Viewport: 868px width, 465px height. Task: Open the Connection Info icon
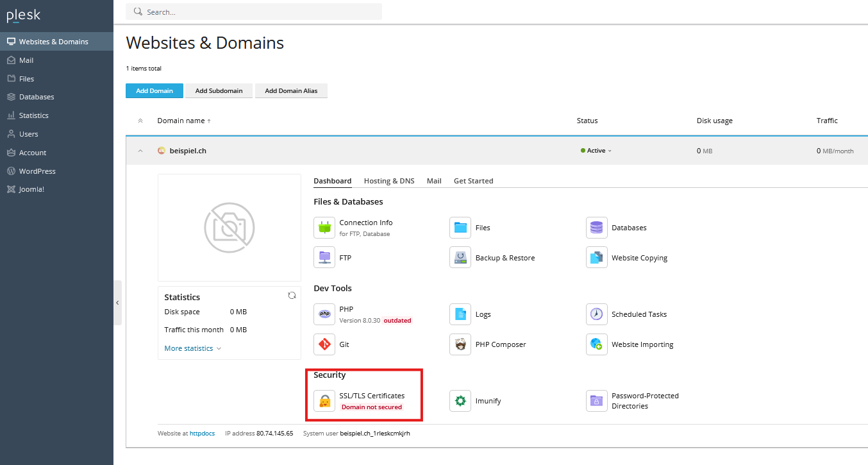point(324,228)
